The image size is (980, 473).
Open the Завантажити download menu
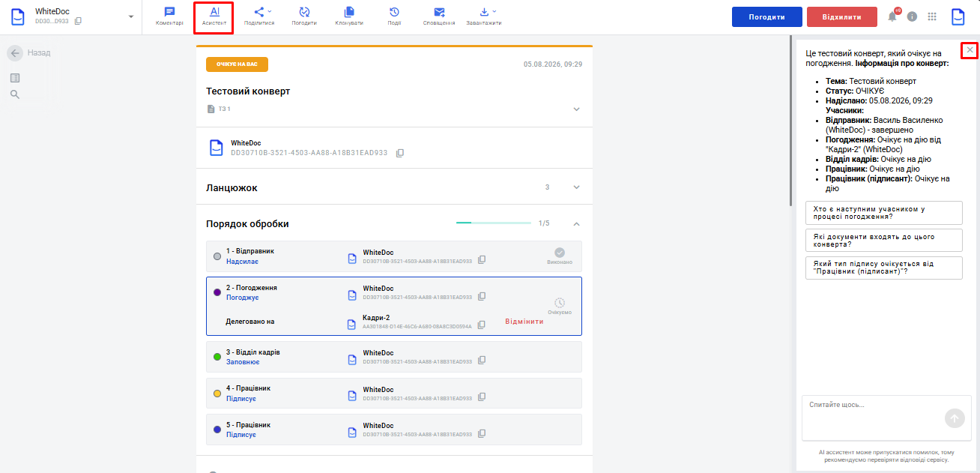click(x=484, y=16)
